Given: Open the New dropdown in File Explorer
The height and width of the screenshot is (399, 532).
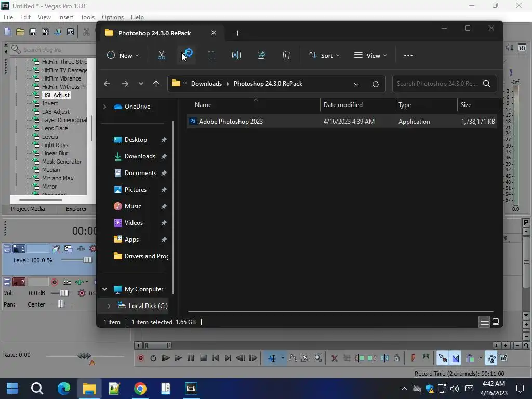Looking at the screenshot, I should (x=123, y=55).
